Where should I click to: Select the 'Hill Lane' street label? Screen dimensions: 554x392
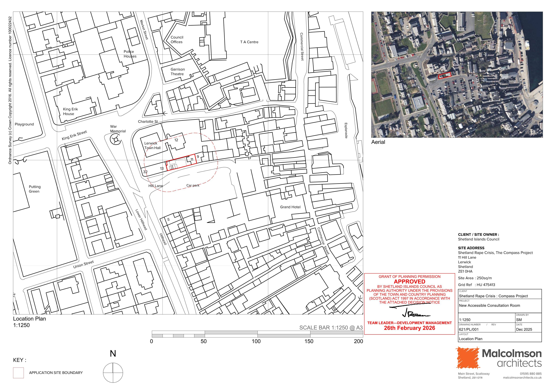[x=156, y=186]
